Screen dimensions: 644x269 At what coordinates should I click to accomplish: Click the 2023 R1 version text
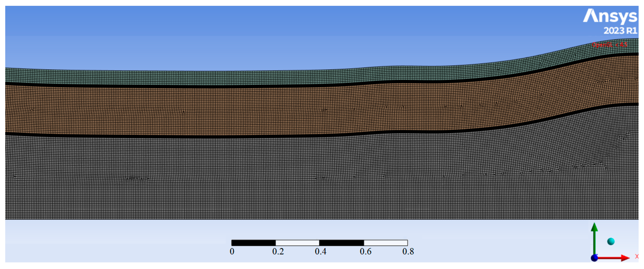[x=620, y=31]
